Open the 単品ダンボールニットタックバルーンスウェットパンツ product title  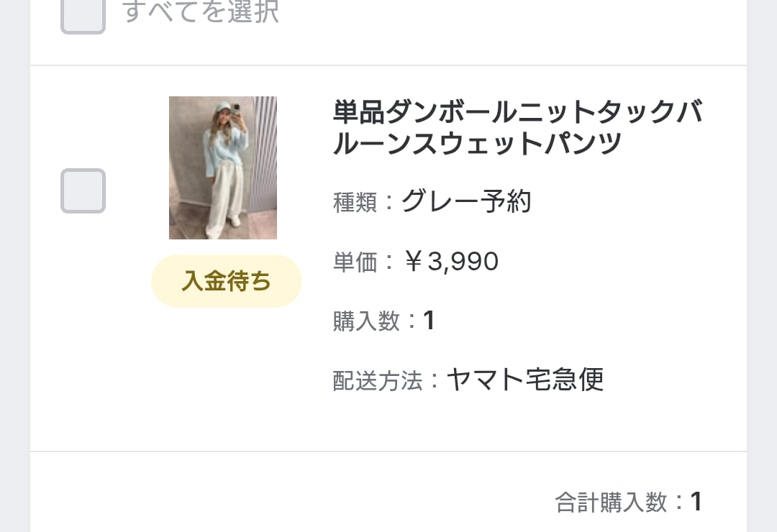(x=517, y=128)
